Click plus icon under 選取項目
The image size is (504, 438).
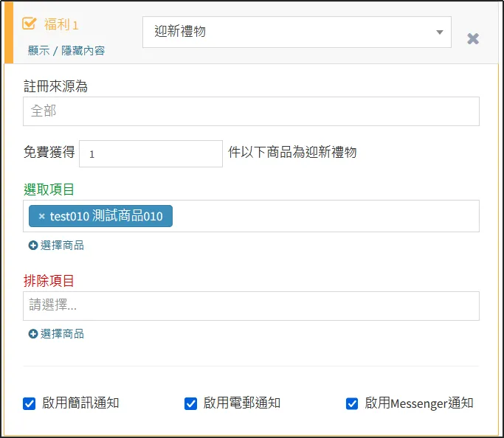(33, 246)
